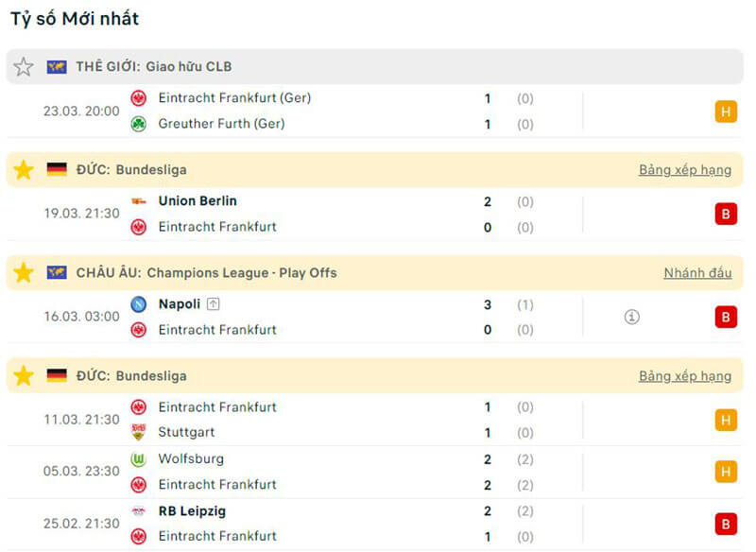Viewport: 756px width, 552px height.
Task: Toggle favorite star for first Bundesliga section
Action: (24, 170)
